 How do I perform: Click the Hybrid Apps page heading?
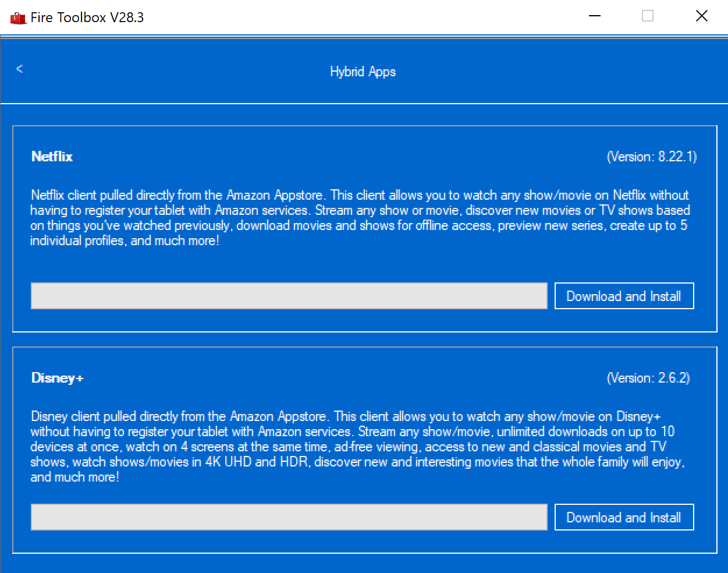tap(363, 72)
